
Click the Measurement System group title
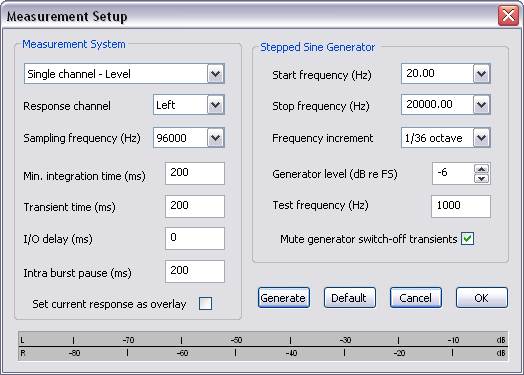tap(74, 44)
